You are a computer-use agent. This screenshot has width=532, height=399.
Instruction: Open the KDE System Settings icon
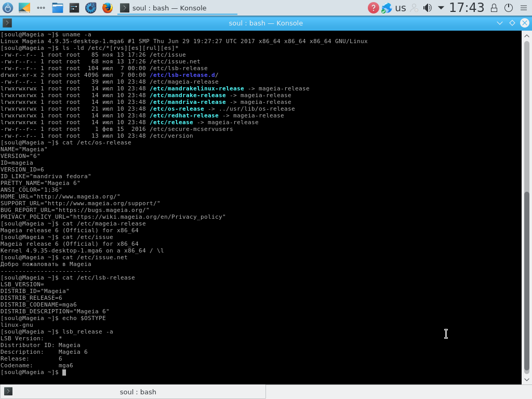[x=90, y=8]
